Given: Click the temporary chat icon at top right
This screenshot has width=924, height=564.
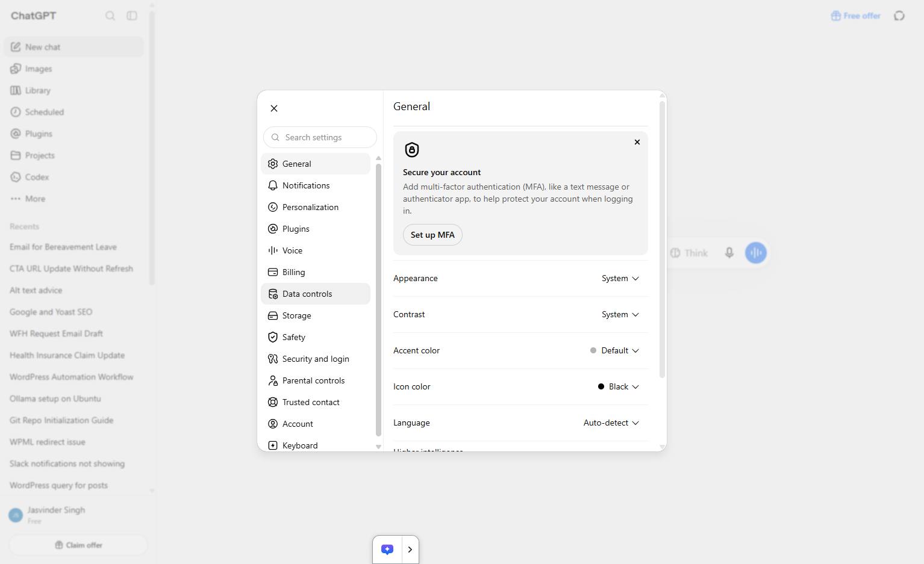Looking at the screenshot, I should pyautogui.click(x=899, y=16).
